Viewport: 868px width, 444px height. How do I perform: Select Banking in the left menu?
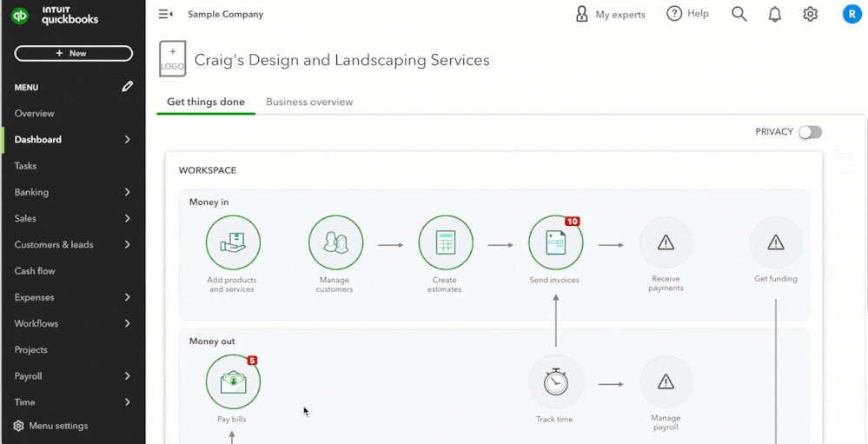31,192
